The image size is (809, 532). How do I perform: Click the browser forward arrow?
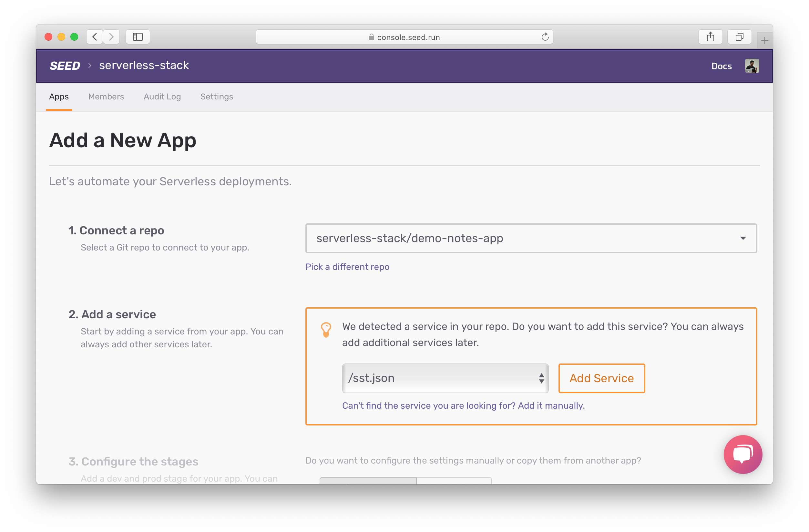(x=111, y=37)
